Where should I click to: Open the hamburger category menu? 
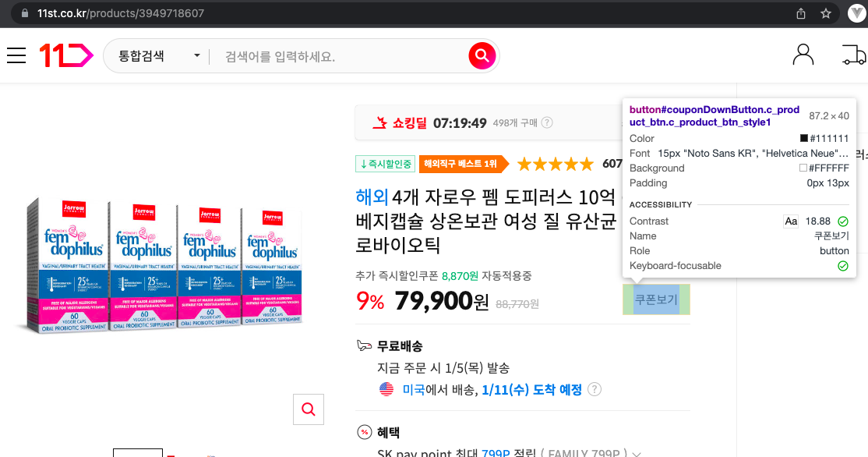click(x=16, y=55)
